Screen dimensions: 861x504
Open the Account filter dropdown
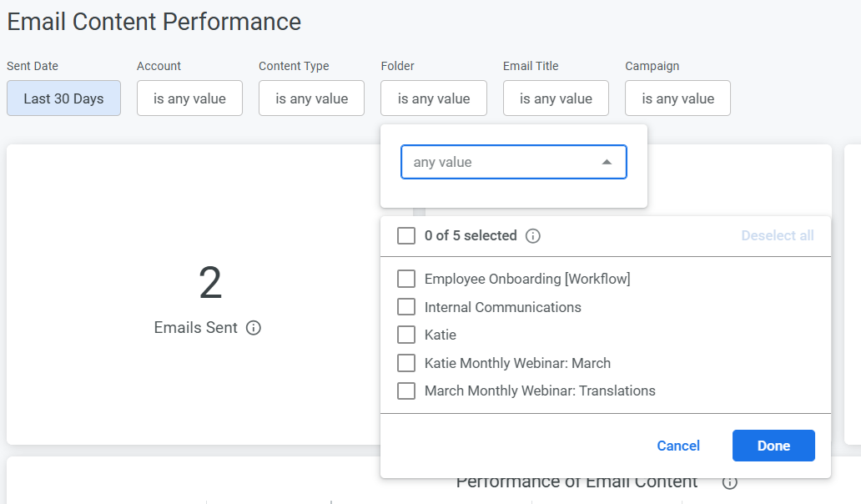189,98
